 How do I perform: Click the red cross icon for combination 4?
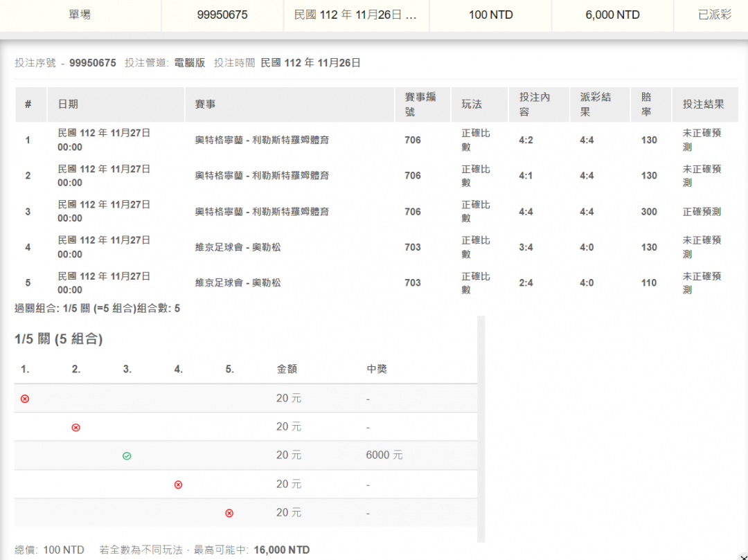click(x=178, y=485)
